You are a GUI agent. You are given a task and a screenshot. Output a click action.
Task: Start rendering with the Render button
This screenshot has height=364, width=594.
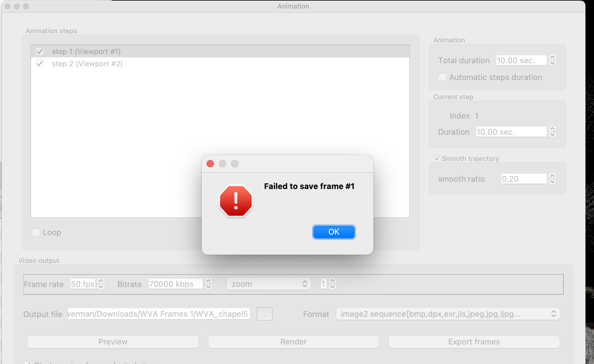click(293, 342)
